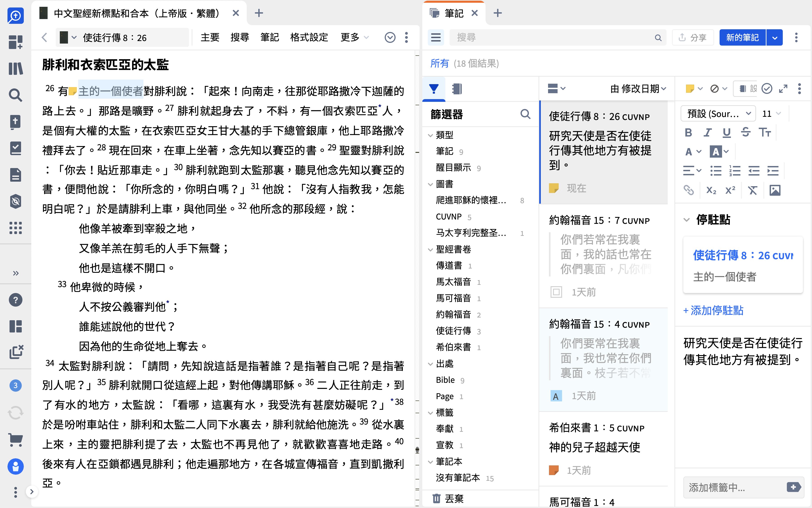This screenshot has width=812, height=508.
Task: Click the clear formatting icon
Action: click(x=753, y=190)
